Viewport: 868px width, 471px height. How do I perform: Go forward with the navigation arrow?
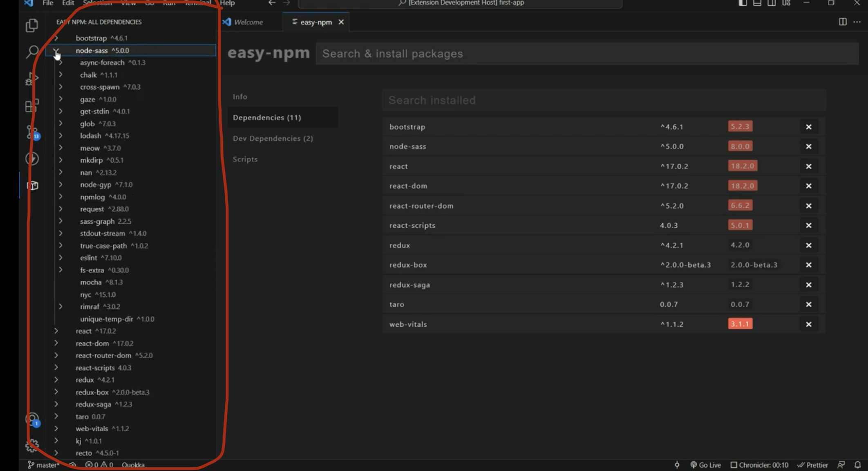point(286,3)
